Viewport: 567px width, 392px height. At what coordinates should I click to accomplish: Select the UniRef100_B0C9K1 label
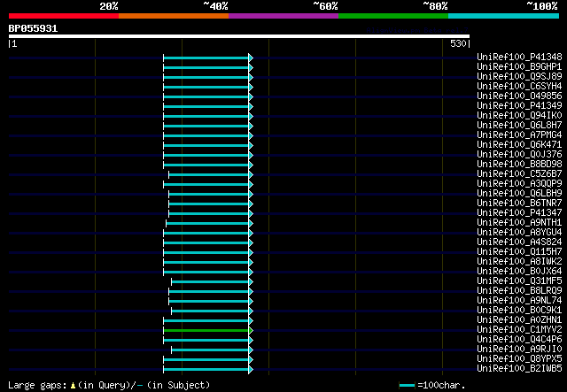click(x=519, y=311)
